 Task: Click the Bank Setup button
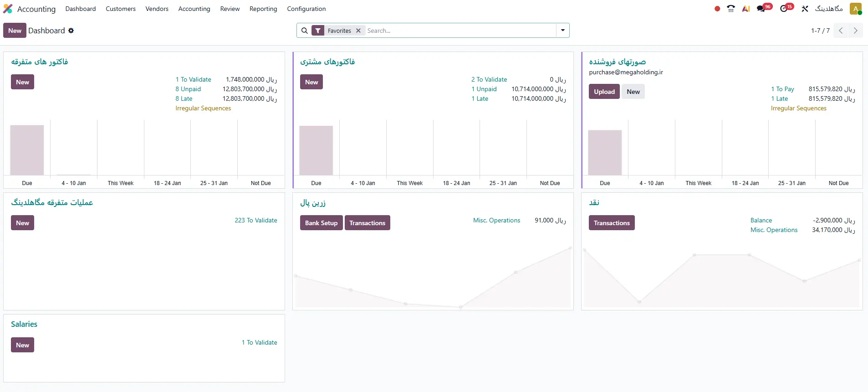click(x=321, y=223)
